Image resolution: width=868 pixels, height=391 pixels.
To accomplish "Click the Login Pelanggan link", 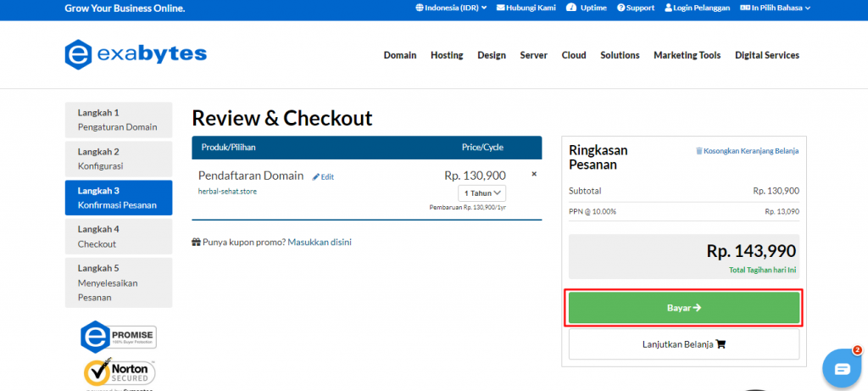I will coord(701,8).
